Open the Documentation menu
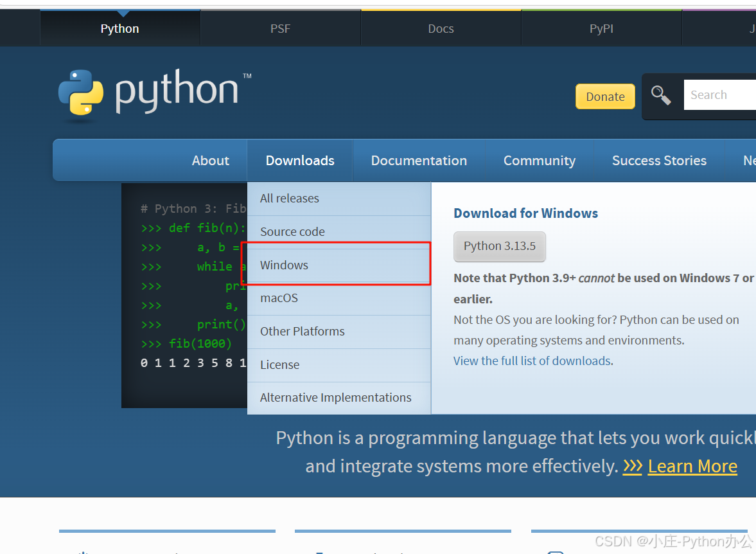 tap(419, 160)
